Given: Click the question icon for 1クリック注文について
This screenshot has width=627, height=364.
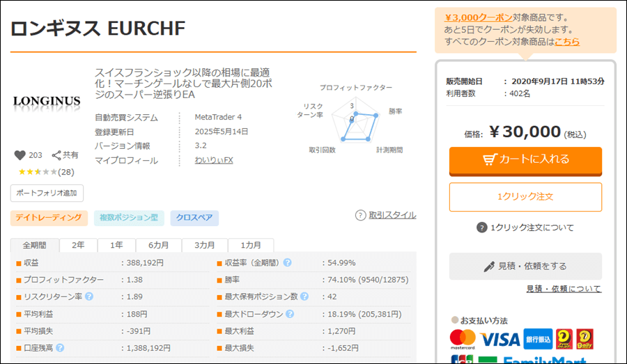Looking at the screenshot, I should pyautogui.click(x=481, y=228).
